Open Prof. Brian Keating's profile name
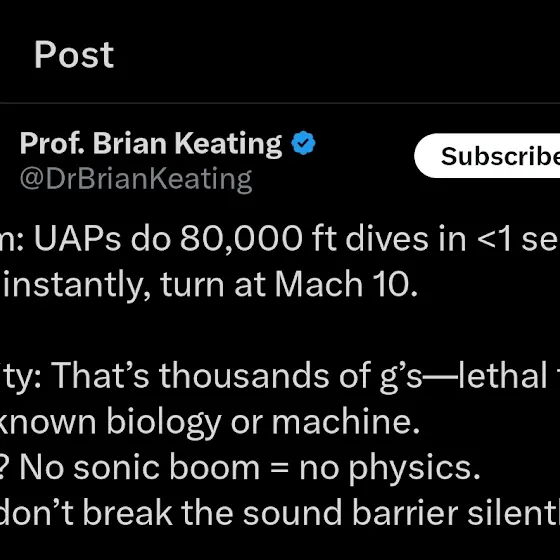The height and width of the screenshot is (560, 560). [x=151, y=144]
